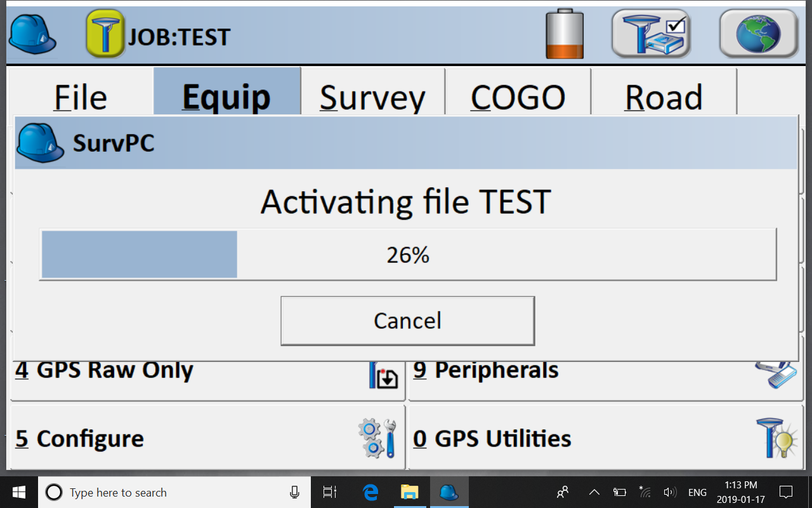Open the Survey tab
Viewport: 812px width, 508px height.
pyautogui.click(x=373, y=93)
